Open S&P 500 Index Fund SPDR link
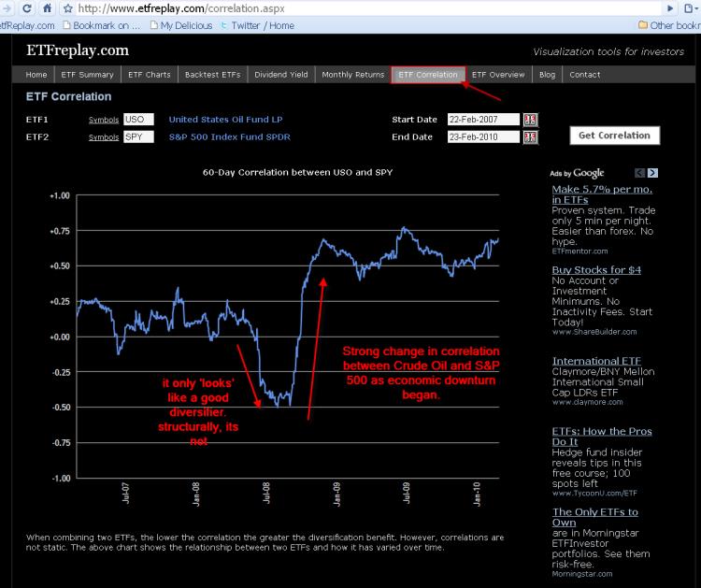The width and height of the screenshot is (701, 588). point(229,136)
